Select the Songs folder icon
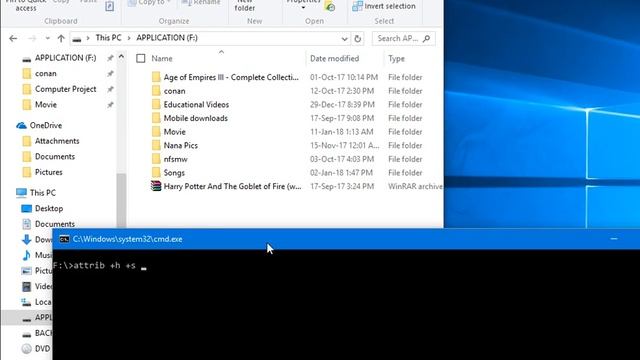Viewport: 640px width, 360px height. point(156,173)
